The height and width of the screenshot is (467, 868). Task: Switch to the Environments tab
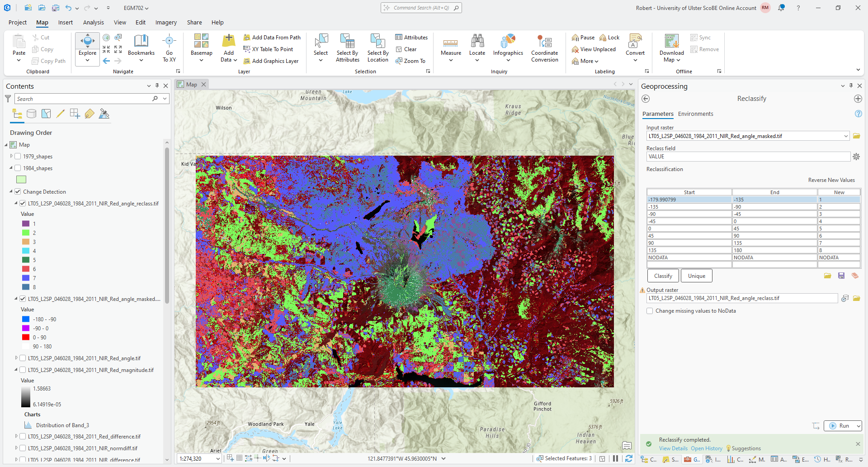tap(695, 114)
